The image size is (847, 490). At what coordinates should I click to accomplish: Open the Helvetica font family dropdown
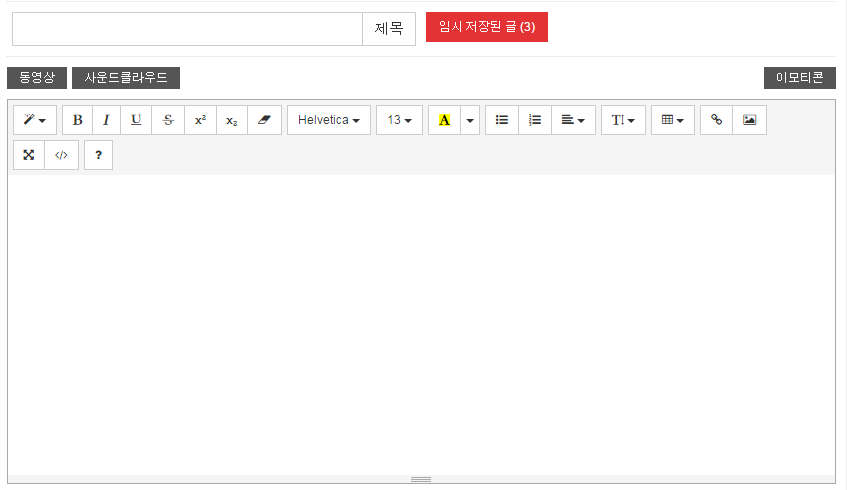coord(329,120)
